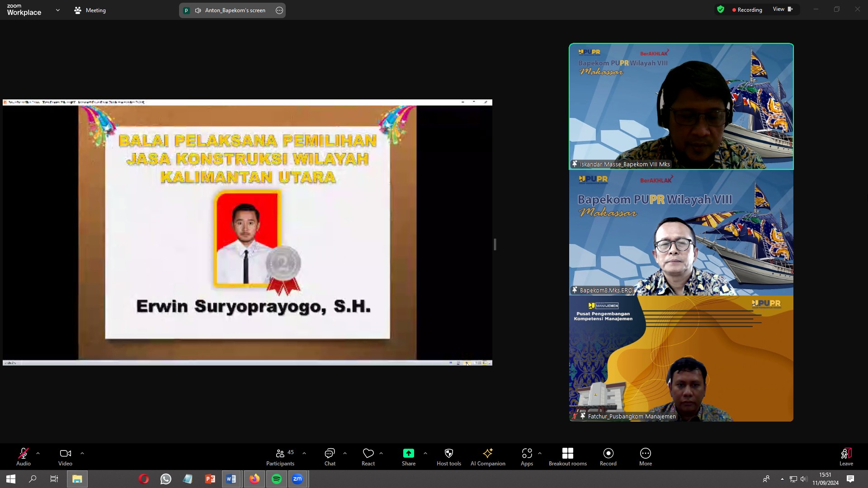Open Spotify from the taskbar
Screen dimensions: 868x488
pos(277,479)
